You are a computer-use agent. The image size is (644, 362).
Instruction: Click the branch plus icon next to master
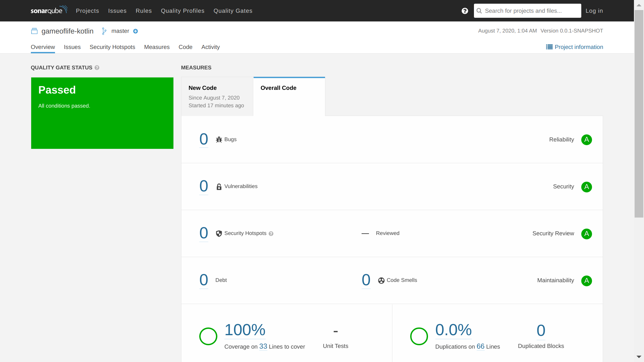point(136,31)
